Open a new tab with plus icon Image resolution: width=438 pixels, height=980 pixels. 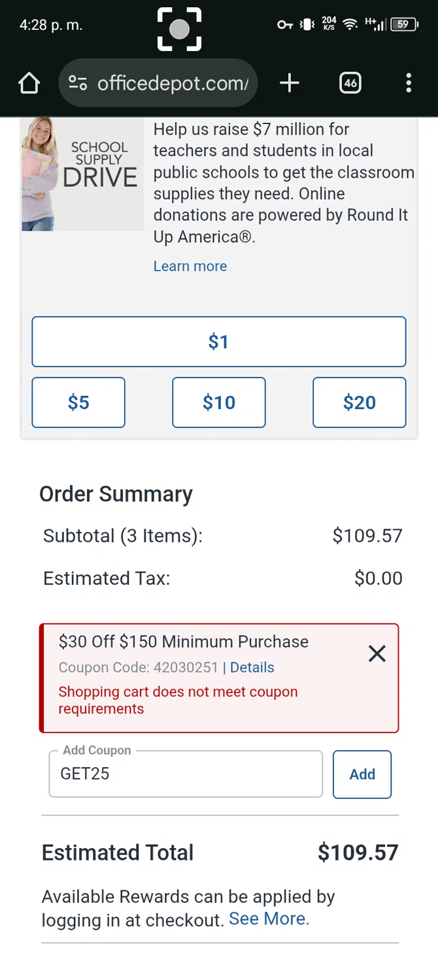click(x=289, y=83)
